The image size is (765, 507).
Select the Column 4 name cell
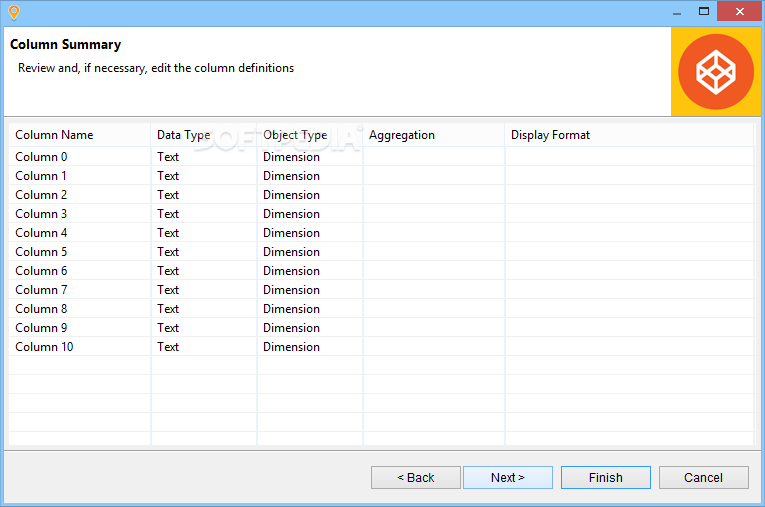(x=80, y=233)
